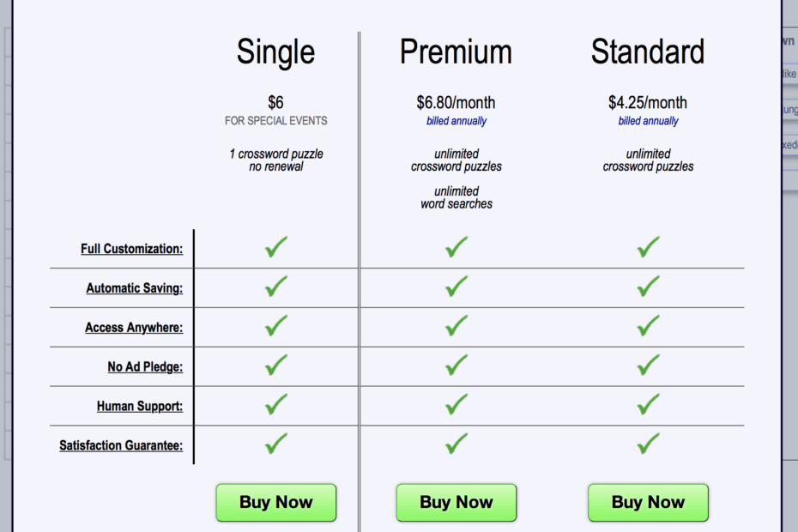Open the Automatic Saving feature link
798x532 pixels.
[134, 288]
